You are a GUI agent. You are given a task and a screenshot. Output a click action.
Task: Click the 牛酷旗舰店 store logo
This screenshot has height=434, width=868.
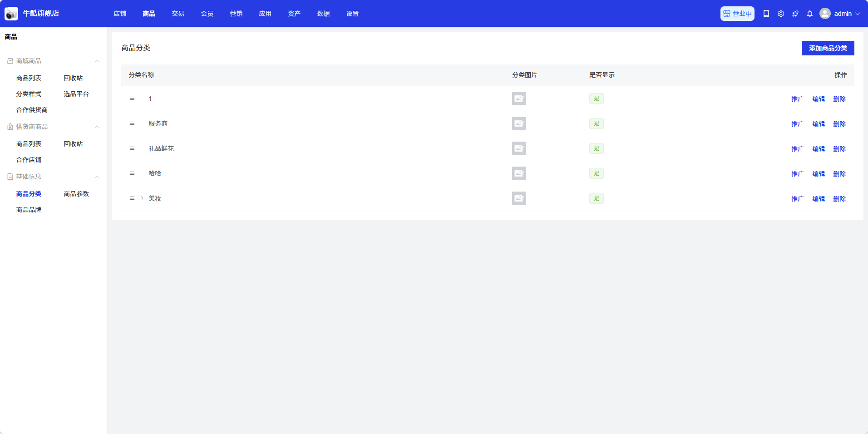[x=11, y=14]
